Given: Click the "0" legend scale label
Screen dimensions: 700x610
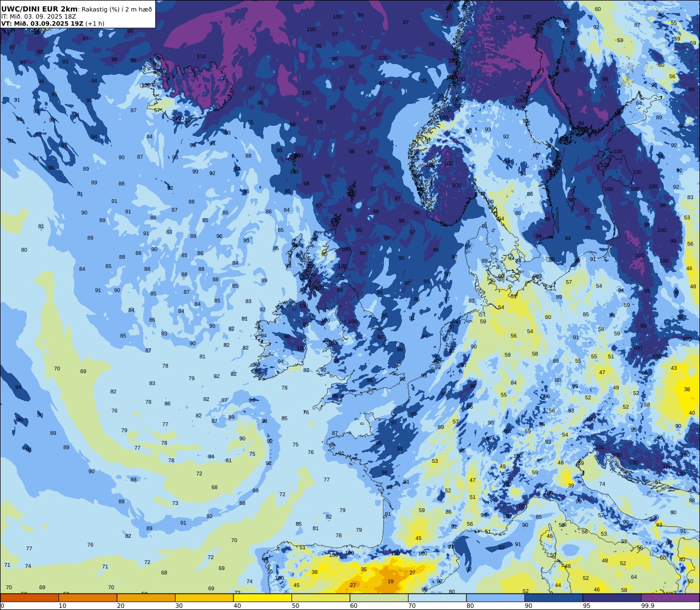Looking at the screenshot, I should 3,605.
